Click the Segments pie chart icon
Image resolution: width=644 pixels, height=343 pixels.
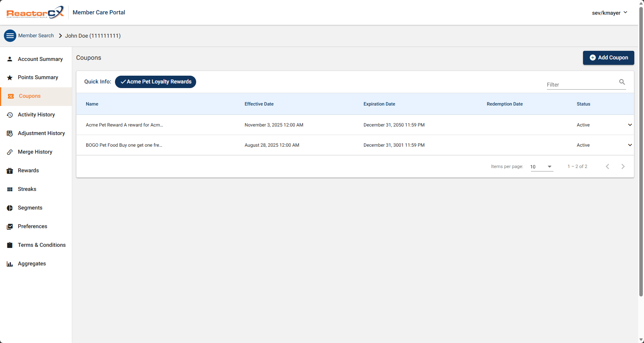click(x=10, y=208)
